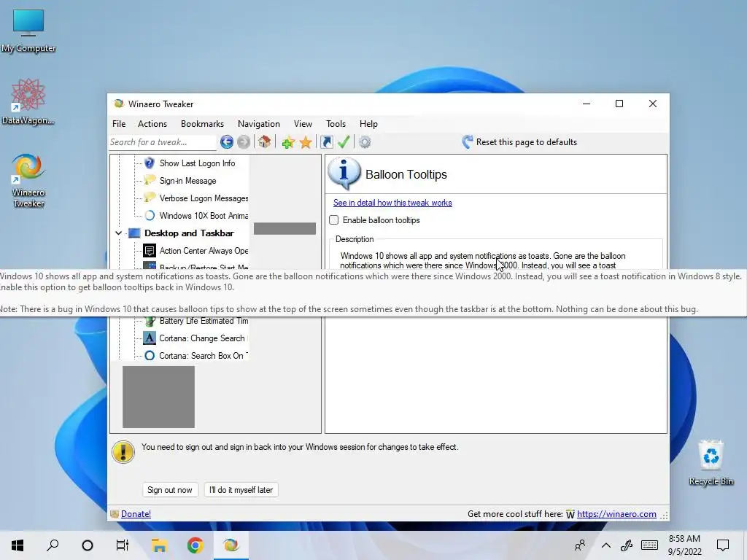Select Verbose Logon Messages tree item
747x560 pixels.
click(x=204, y=198)
